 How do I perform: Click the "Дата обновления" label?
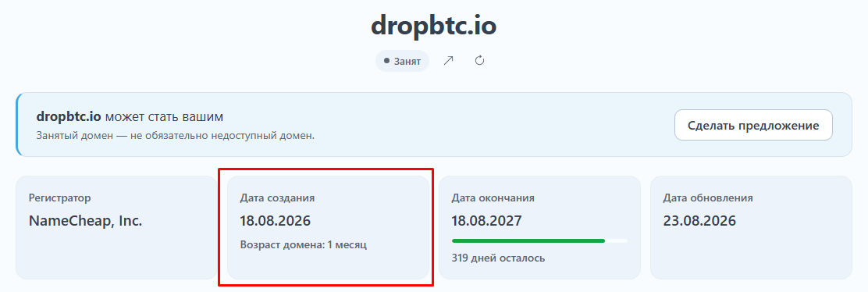click(x=707, y=198)
